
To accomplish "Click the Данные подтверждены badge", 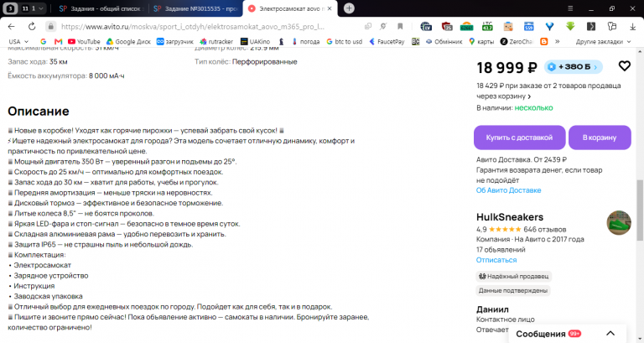I will pyautogui.click(x=513, y=290).
